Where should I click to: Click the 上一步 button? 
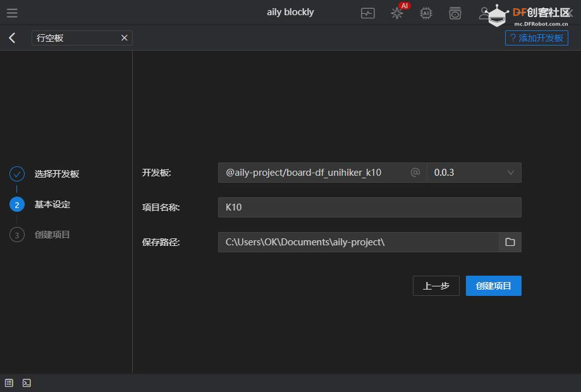pyautogui.click(x=436, y=286)
